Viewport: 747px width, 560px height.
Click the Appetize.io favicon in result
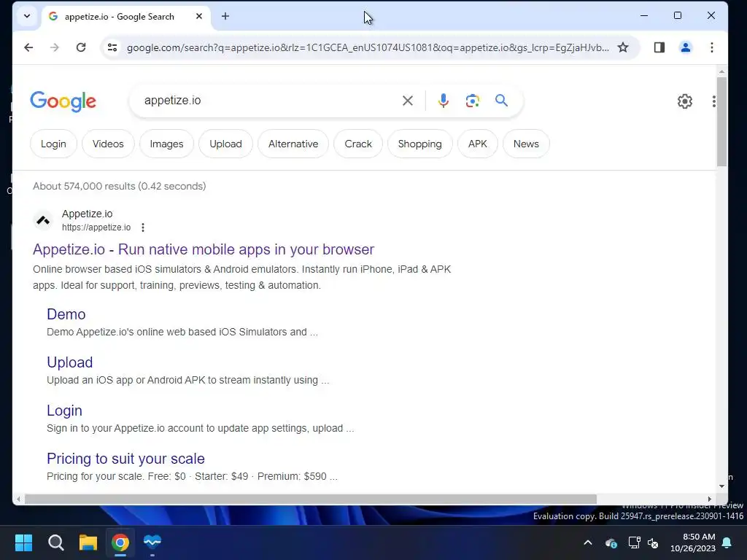[x=43, y=220]
